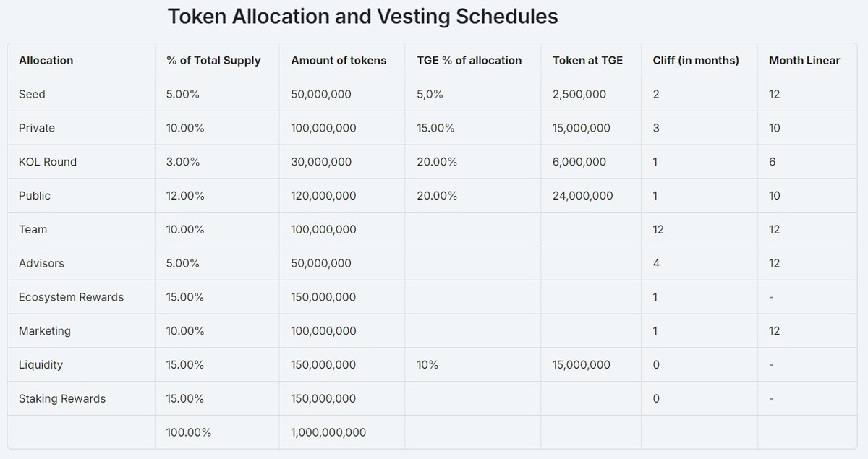Screen dimensions: 868x459
Task: Click the "Ecosystem Rewards" row label
Action: click(x=71, y=297)
